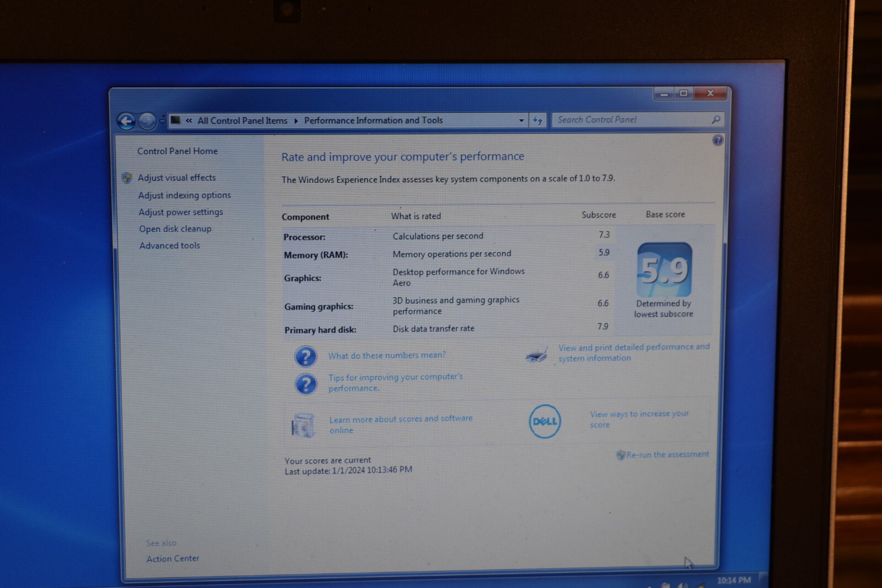Click the Last update timestamp text
Viewport: 882px width, 588px height.
point(348,471)
